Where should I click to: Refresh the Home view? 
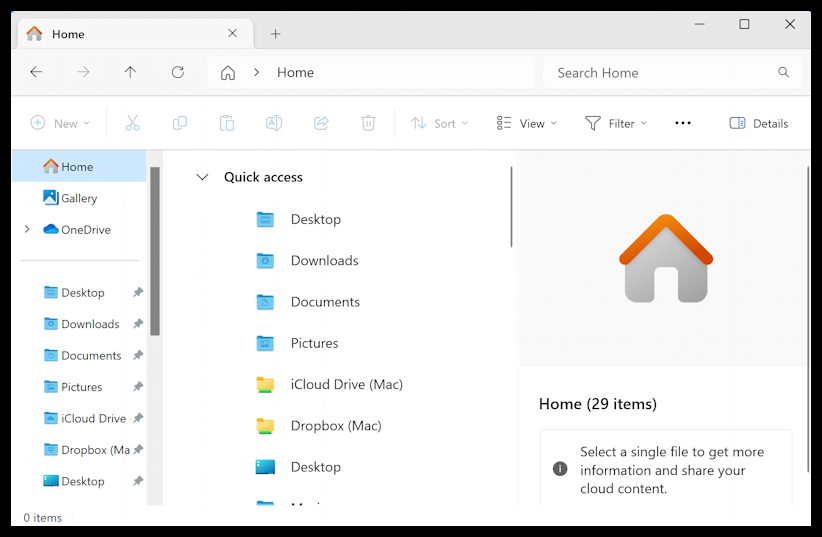(x=178, y=72)
